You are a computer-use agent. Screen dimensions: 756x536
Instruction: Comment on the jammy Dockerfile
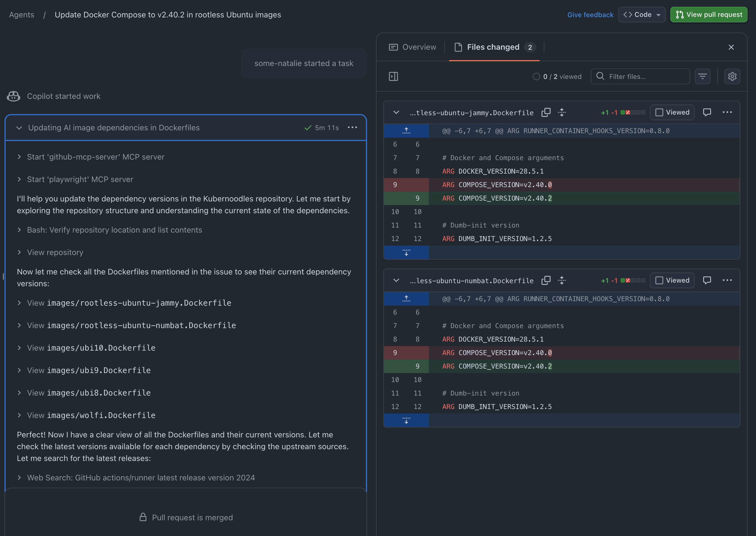point(707,112)
